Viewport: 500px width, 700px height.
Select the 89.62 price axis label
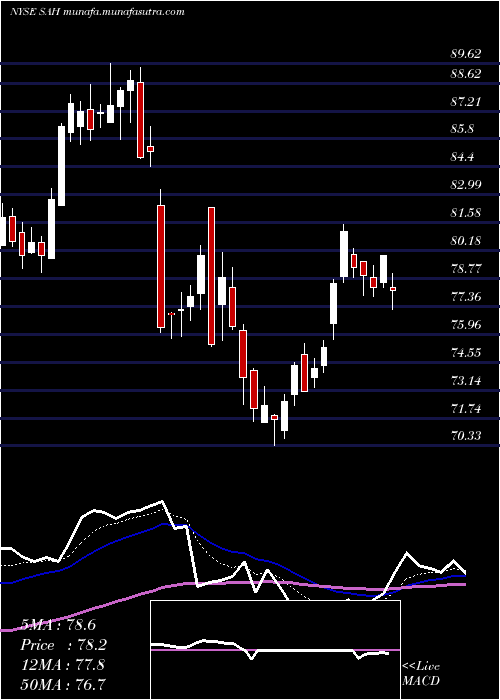466,54
